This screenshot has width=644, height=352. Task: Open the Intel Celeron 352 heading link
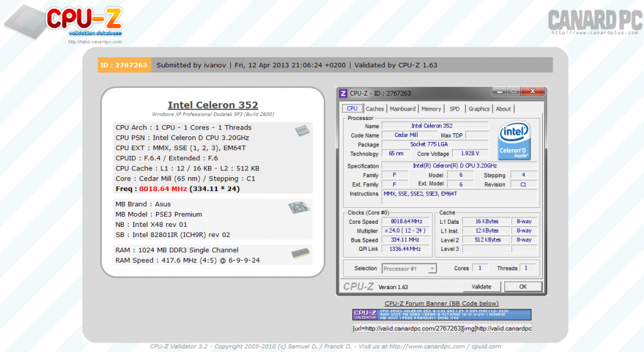(213, 105)
